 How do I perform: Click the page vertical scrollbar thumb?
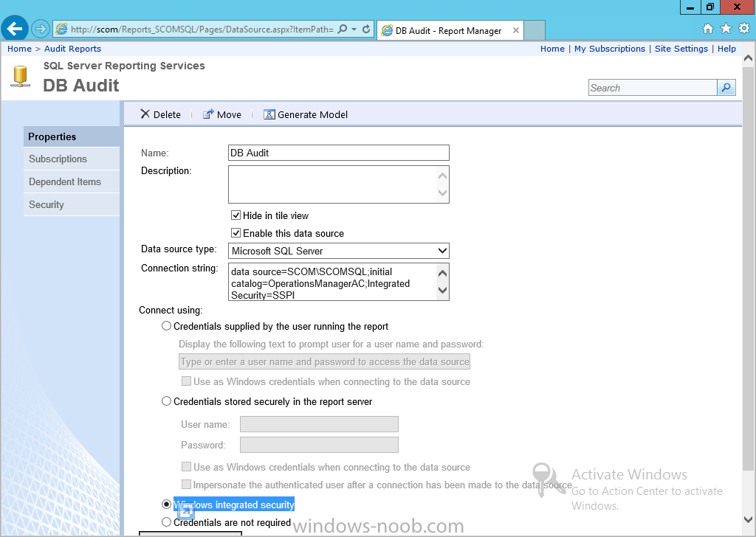click(748, 268)
